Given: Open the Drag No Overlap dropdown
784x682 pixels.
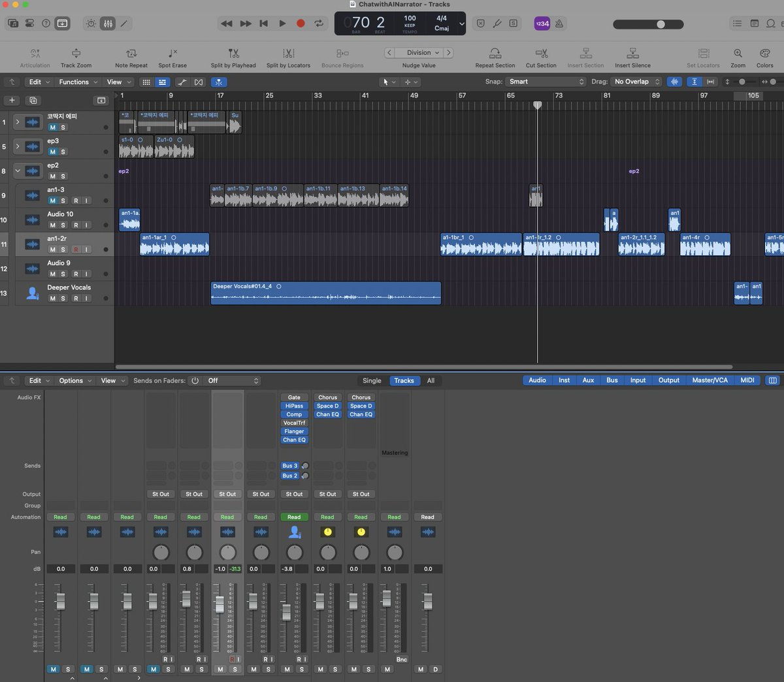Looking at the screenshot, I should (637, 82).
